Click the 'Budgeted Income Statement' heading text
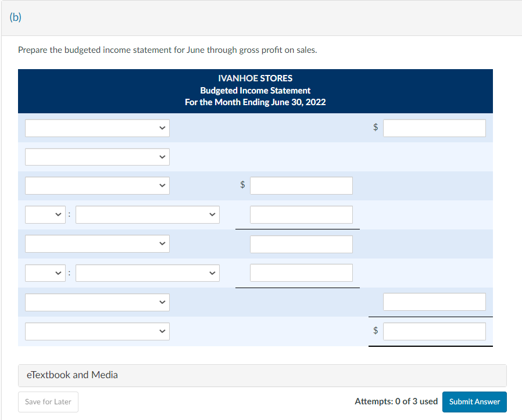Image resolution: width=522 pixels, height=420 pixels. pyautogui.click(x=255, y=91)
